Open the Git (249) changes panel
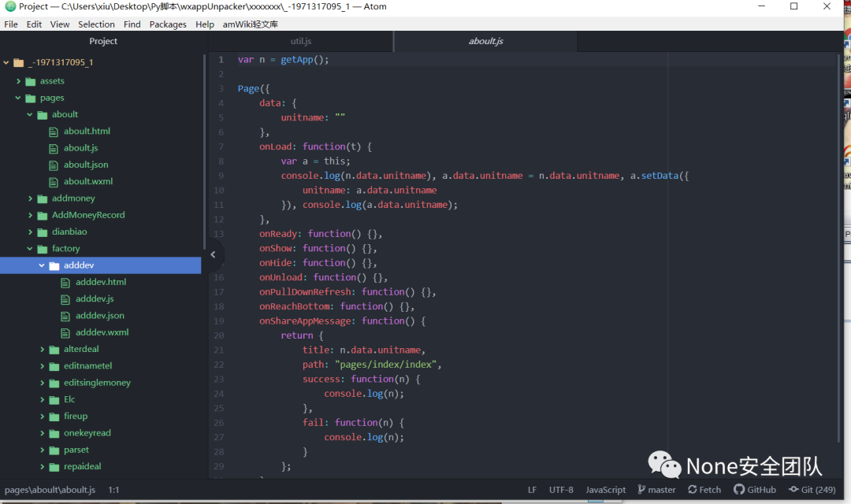 [x=812, y=490]
